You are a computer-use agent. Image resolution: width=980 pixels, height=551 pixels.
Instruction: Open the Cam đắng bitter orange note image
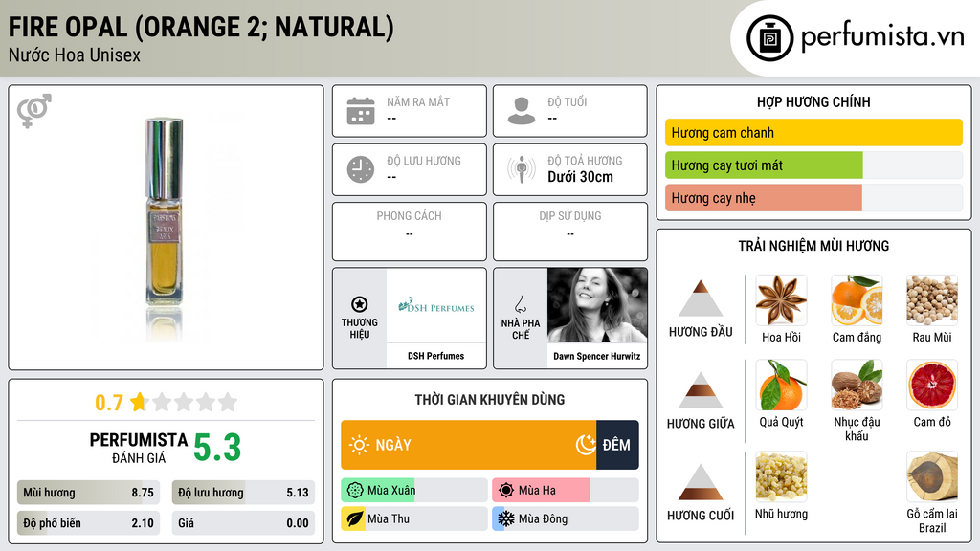pyautogui.click(x=857, y=300)
